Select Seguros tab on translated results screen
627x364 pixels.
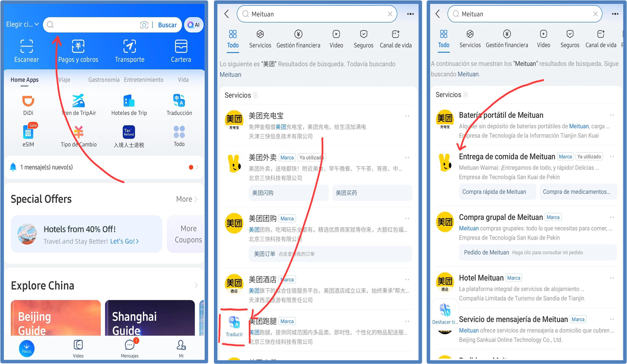[570, 39]
